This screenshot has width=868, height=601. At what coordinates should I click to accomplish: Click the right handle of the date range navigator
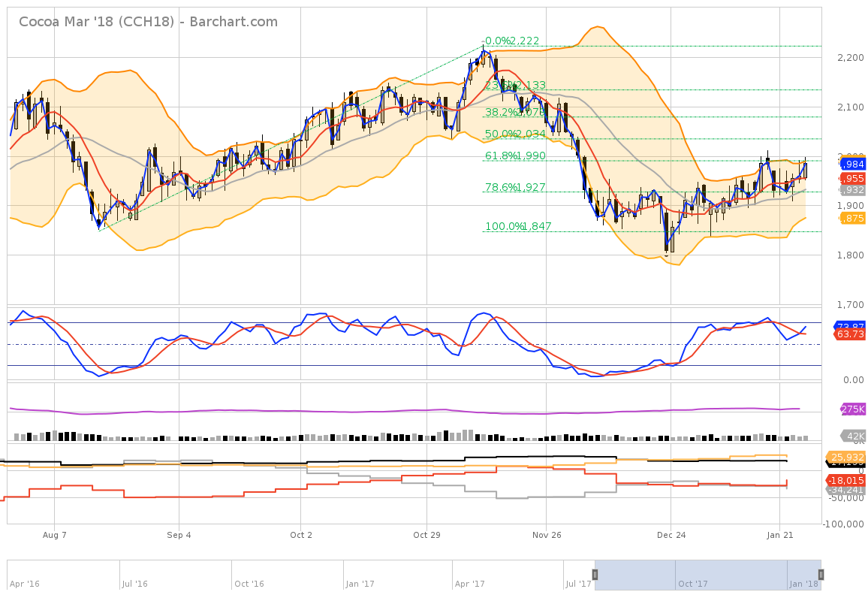tap(821, 575)
